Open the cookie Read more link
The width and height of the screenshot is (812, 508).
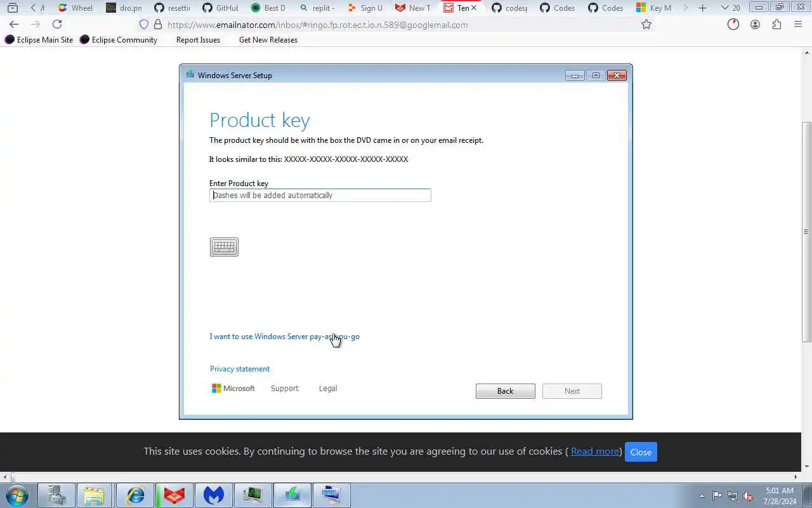(595, 451)
